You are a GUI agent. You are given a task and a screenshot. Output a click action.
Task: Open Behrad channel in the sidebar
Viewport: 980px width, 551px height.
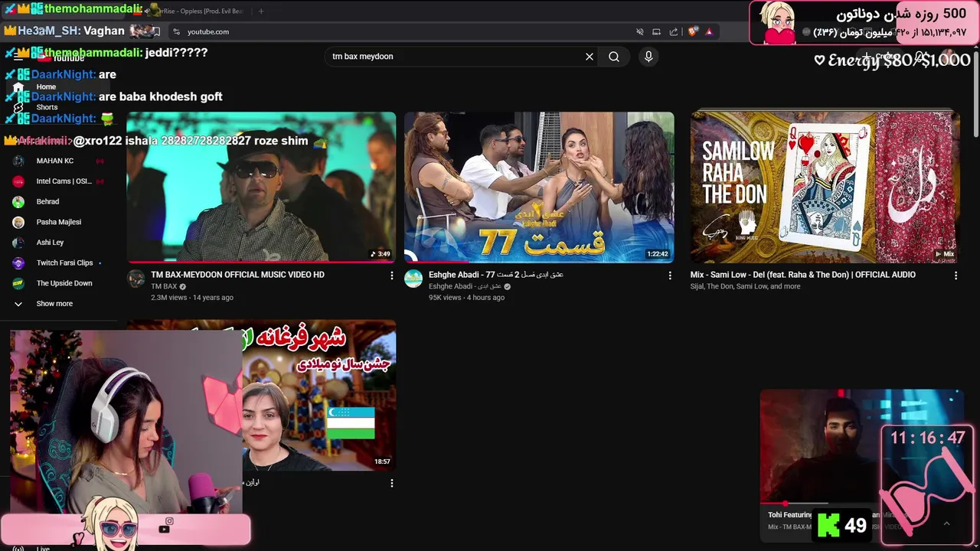(47, 201)
